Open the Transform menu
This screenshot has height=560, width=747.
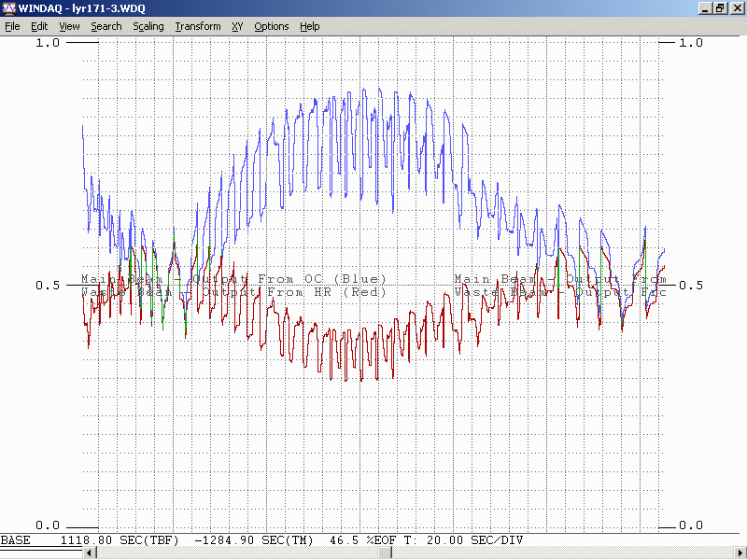(x=197, y=26)
